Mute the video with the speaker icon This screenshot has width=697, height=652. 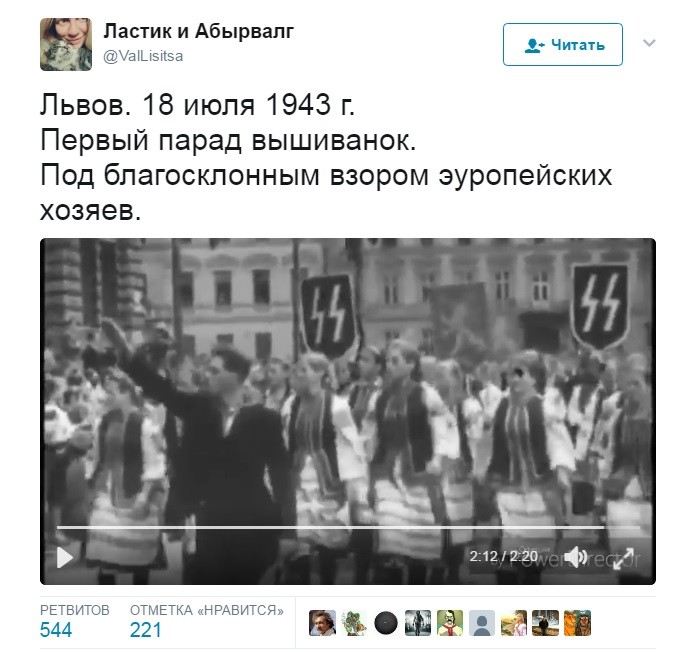(576, 557)
